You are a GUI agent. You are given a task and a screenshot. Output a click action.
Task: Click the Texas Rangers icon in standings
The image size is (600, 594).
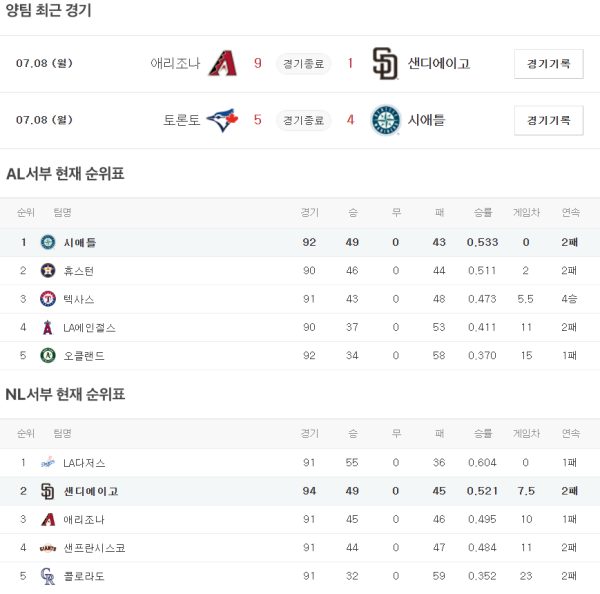(47, 299)
